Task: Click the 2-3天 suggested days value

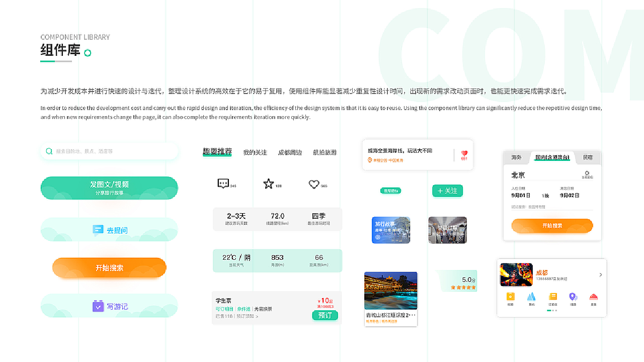Action: point(237,216)
